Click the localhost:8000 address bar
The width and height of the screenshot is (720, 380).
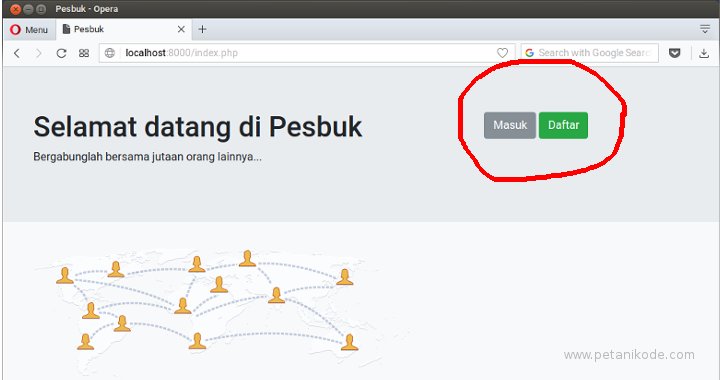(x=307, y=53)
